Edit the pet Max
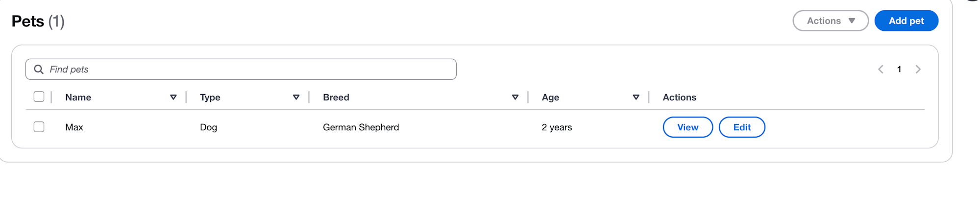 click(742, 127)
